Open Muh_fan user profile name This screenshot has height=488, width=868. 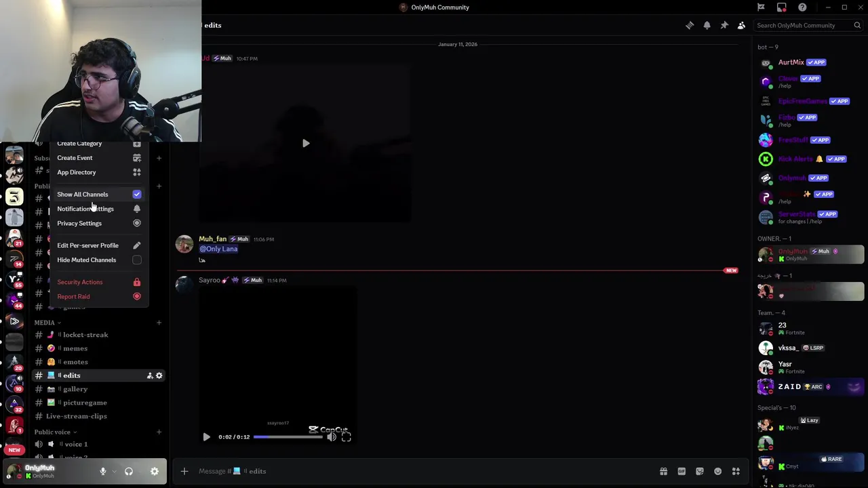[212, 239]
